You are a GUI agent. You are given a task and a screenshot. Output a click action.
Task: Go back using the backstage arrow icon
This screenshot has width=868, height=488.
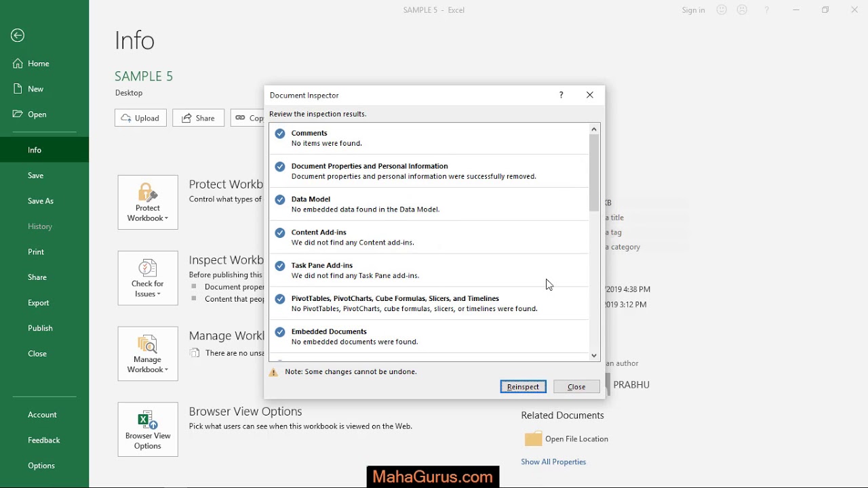coord(18,35)
